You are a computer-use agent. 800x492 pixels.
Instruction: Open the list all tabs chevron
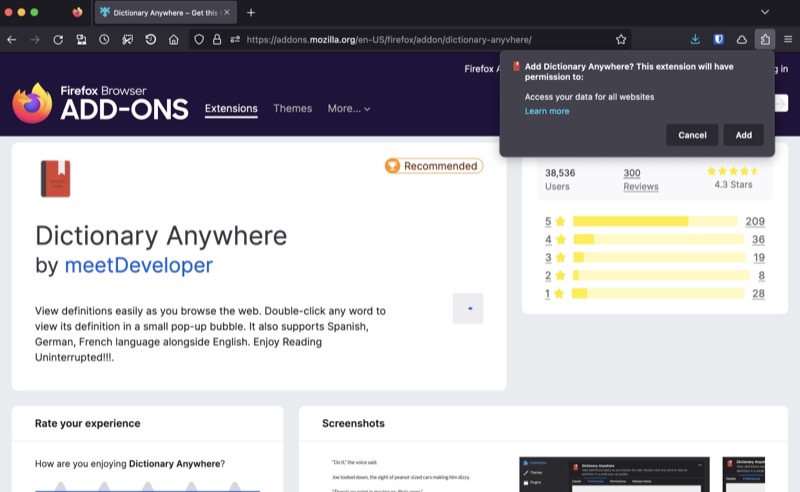764,12
